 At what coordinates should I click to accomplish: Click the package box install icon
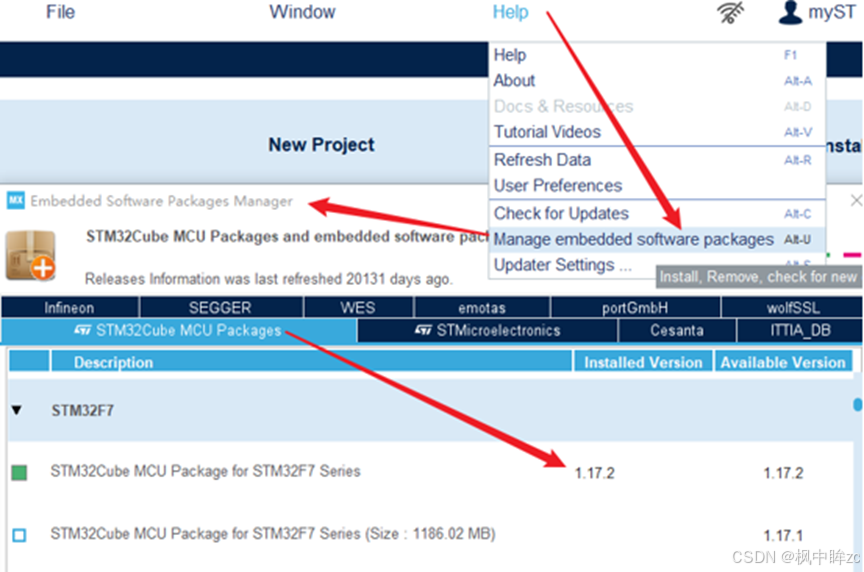[30, 255]
